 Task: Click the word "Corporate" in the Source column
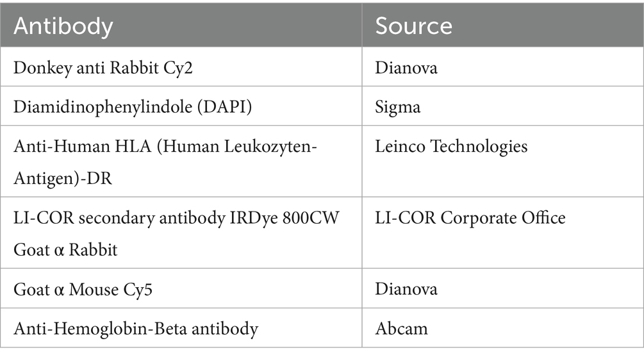(476, 218)
